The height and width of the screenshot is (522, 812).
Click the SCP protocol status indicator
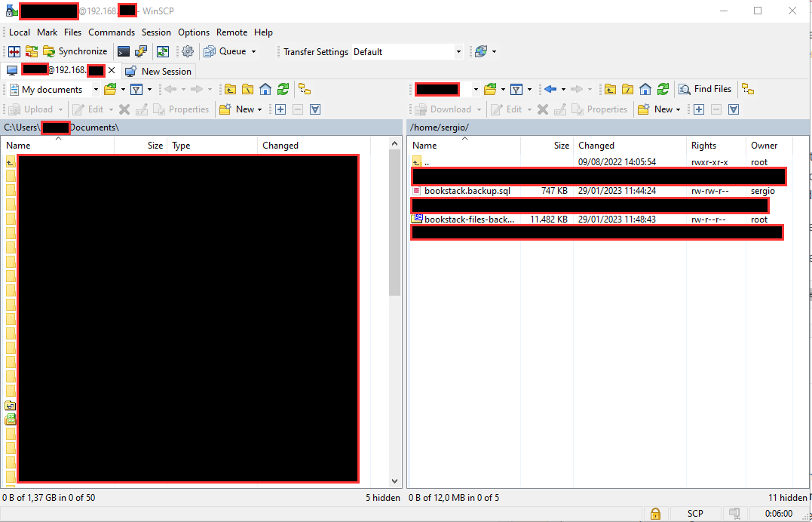695,514
